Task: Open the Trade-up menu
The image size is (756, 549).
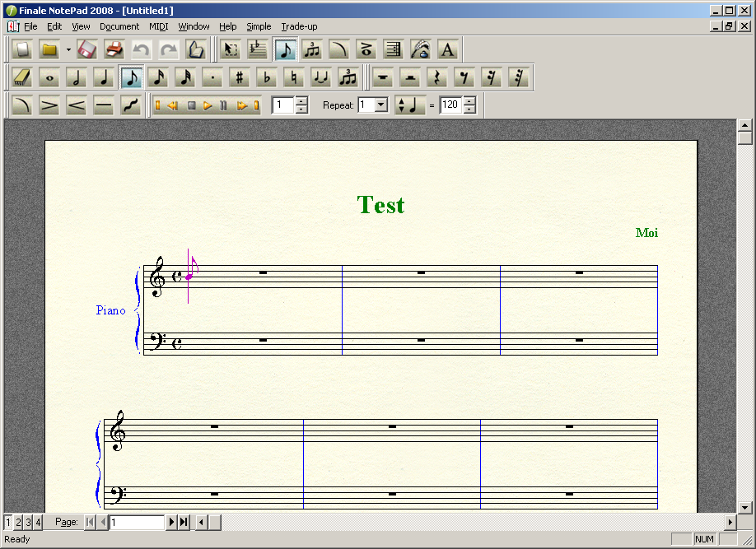Action: pos(299,26)
